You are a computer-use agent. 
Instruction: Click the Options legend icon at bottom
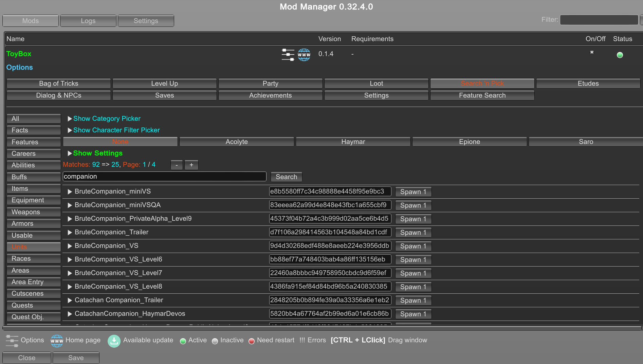[x=12, y=341]
